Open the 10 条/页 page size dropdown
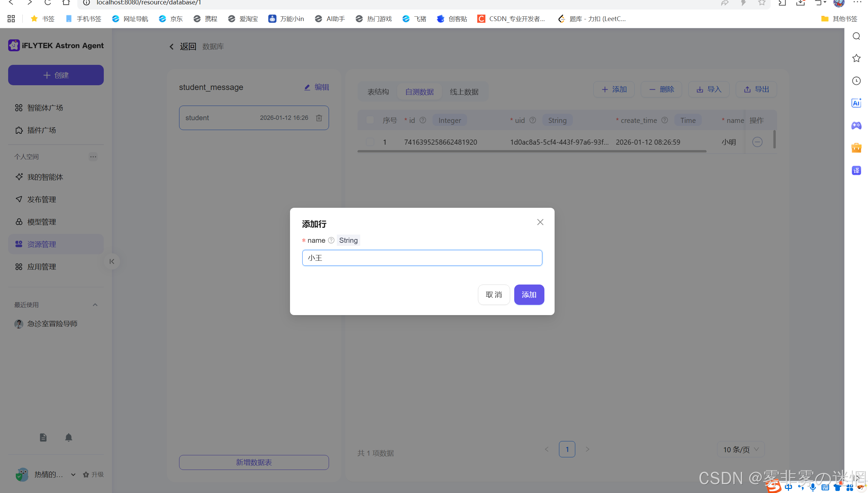 741,450
